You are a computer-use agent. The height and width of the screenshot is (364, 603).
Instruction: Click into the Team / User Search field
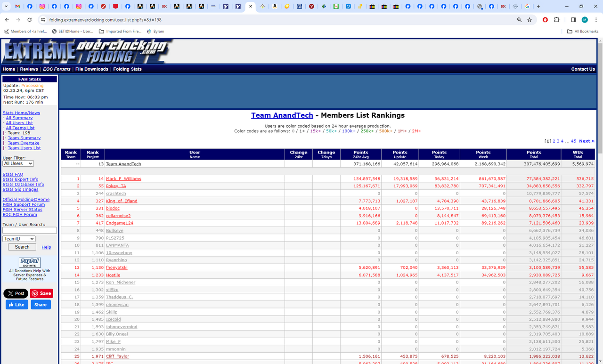tap(29, 230)
